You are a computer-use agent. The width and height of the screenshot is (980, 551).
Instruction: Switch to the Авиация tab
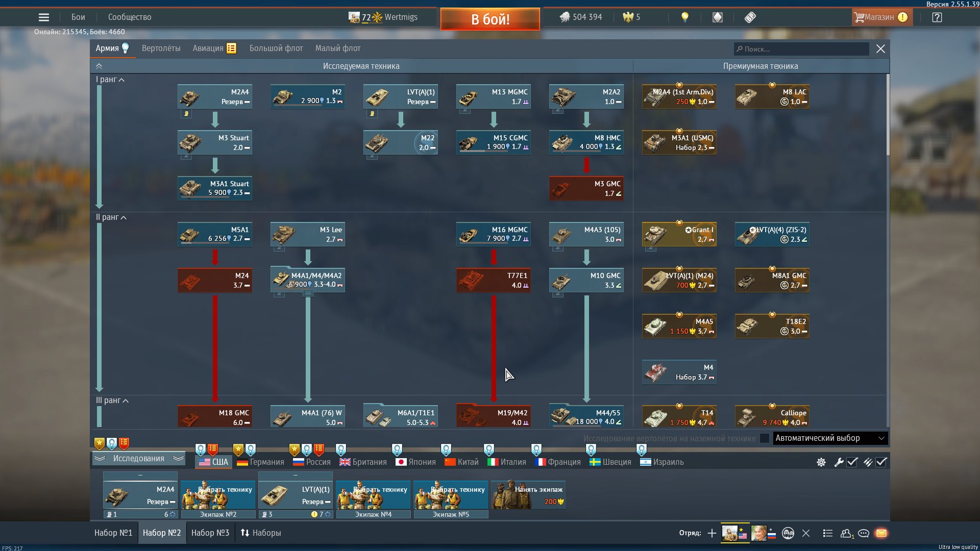208,48
